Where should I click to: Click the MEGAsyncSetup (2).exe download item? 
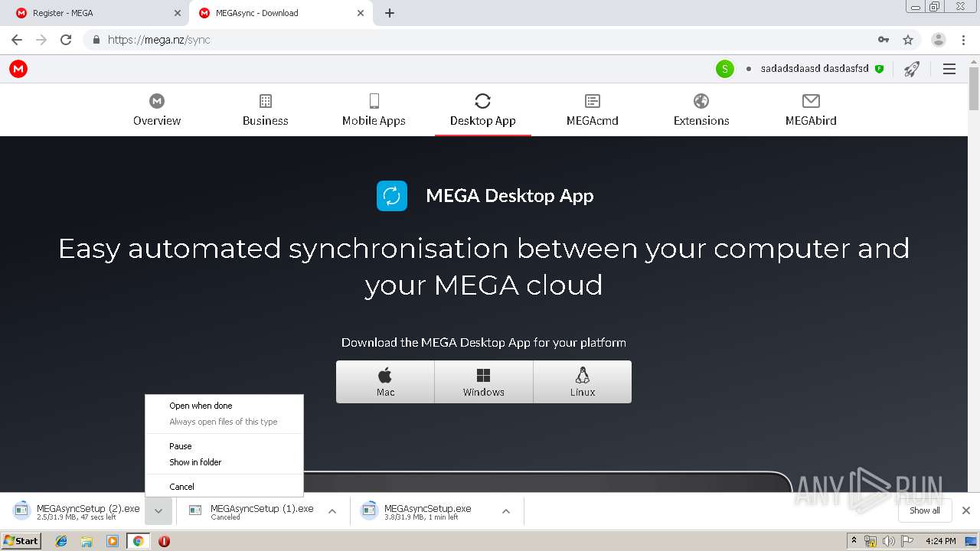78,511
